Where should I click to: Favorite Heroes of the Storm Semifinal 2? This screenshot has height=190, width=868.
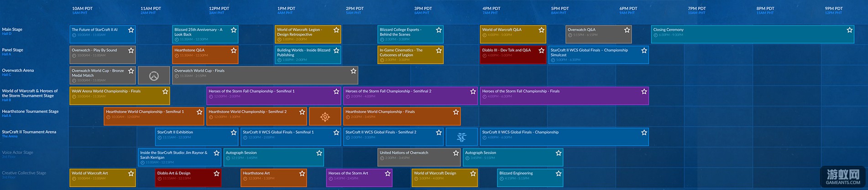click(x=473, y=92)
